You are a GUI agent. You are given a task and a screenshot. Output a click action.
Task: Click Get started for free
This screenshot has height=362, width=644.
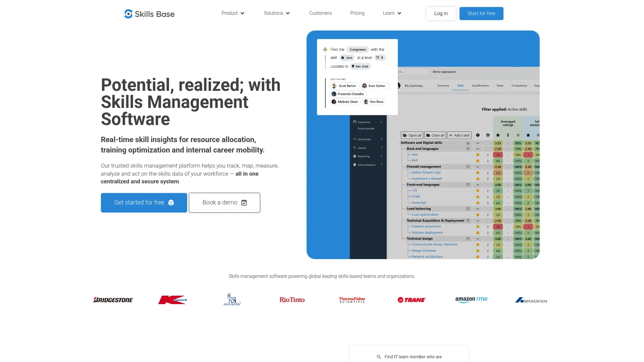144,202
